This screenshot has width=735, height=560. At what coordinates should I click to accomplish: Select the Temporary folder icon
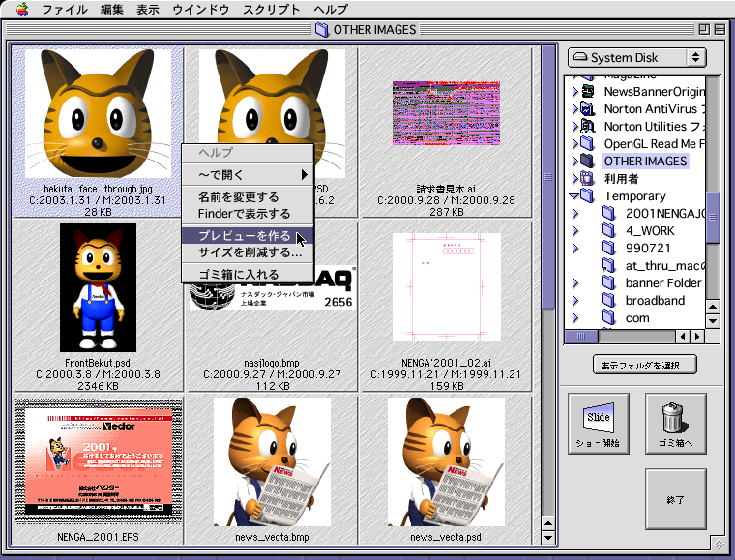(x=587, y=195)
